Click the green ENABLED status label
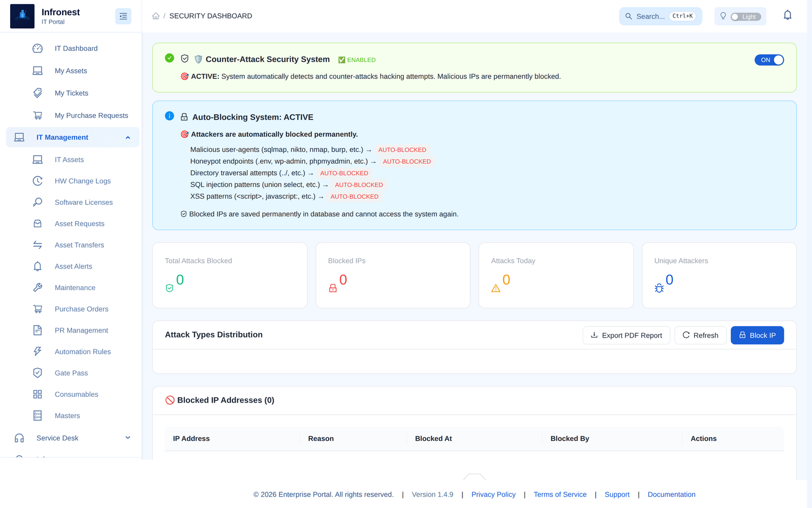 [x=357, y=60]
